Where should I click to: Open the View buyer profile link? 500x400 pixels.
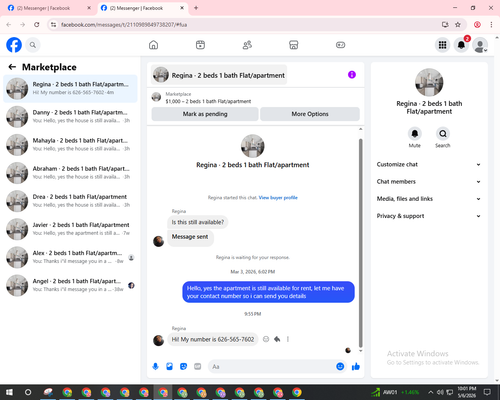click(278, 198)
